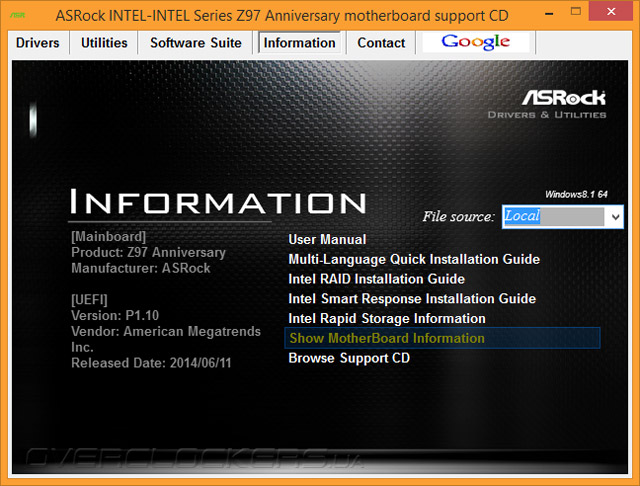Click the 'Windows8.1 64' label

click(x=576, y=194)
